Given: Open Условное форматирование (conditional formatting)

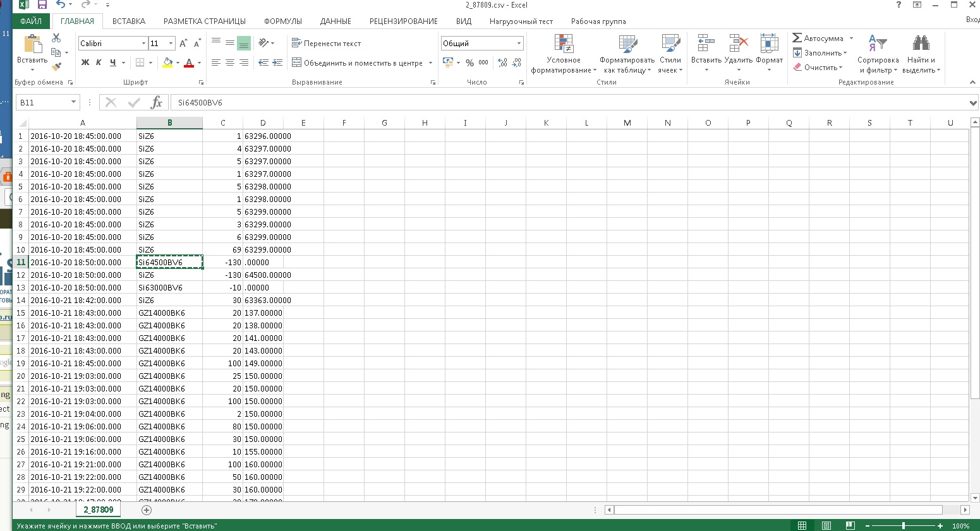Looking at the screenshot, I should point(564,54).
